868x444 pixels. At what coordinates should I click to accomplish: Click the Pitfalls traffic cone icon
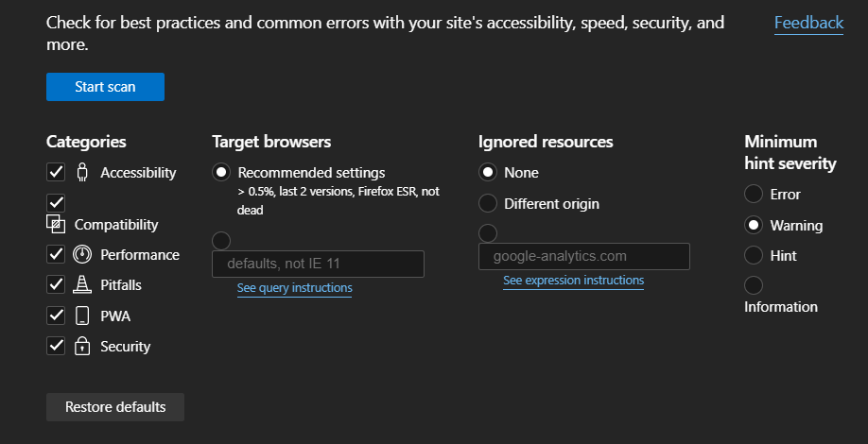pyautogui.click(x=82, y=284)
